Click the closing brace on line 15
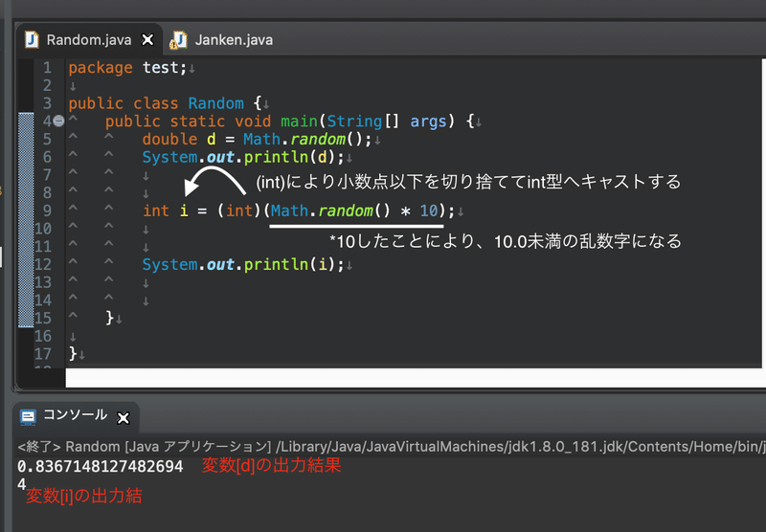The width and height of the screenshot is (766, 532). [110, 318]
